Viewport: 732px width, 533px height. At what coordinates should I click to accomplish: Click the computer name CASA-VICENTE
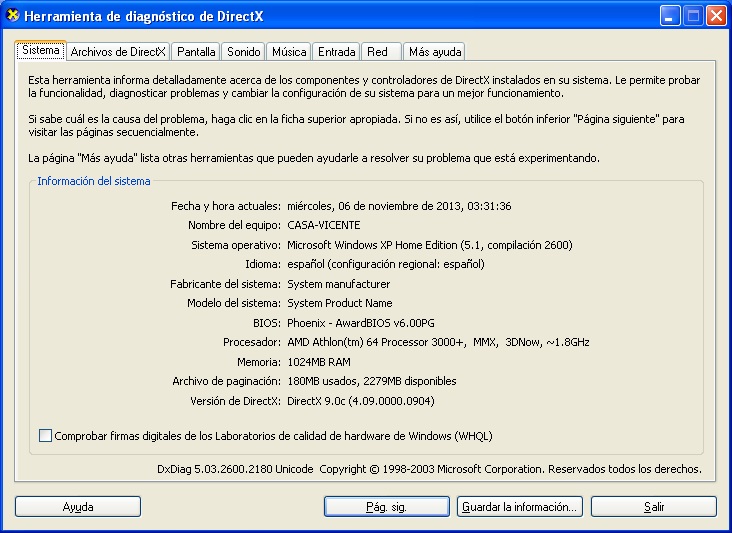324,225
